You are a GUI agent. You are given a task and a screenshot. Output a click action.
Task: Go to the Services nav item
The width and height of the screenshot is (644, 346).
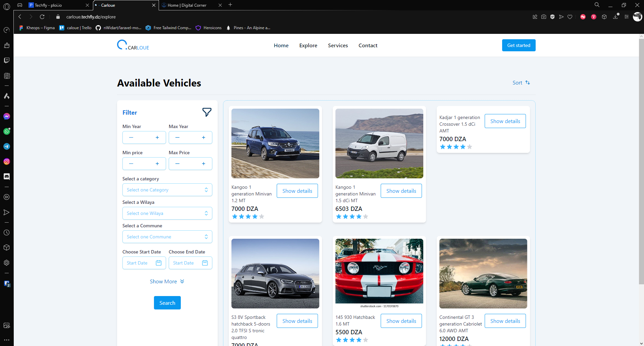click(338, 45)
